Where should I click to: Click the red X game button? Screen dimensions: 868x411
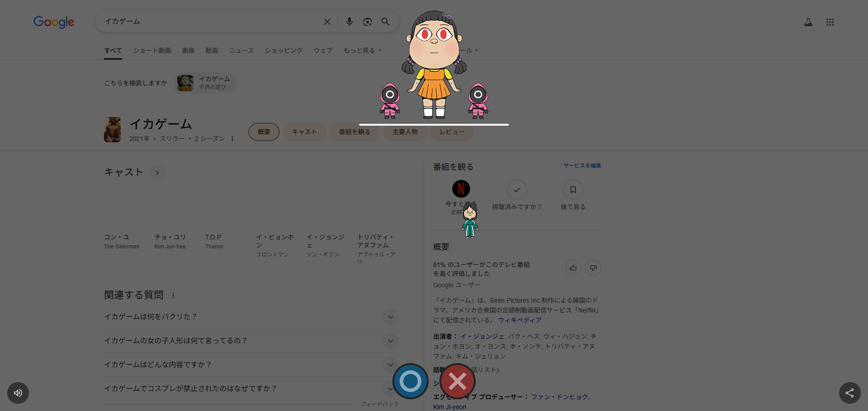point(458,381)
